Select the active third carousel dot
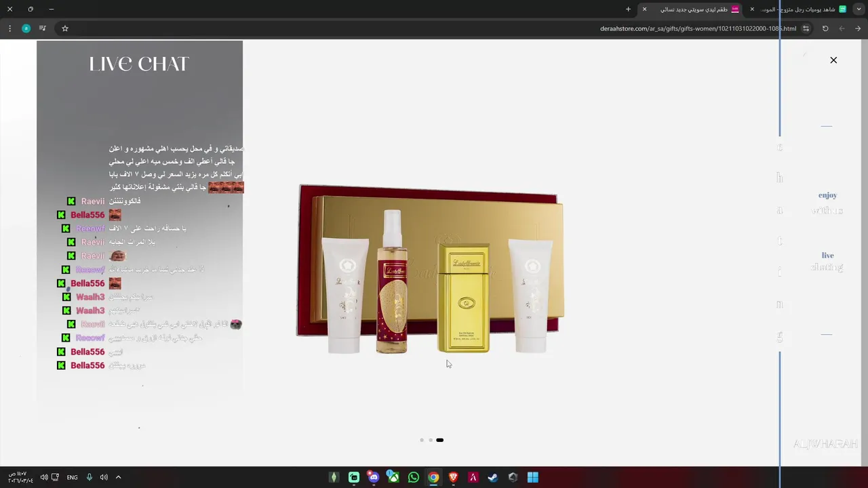The height and width of the screenshot is (488, 868). (x=439, y=440)
